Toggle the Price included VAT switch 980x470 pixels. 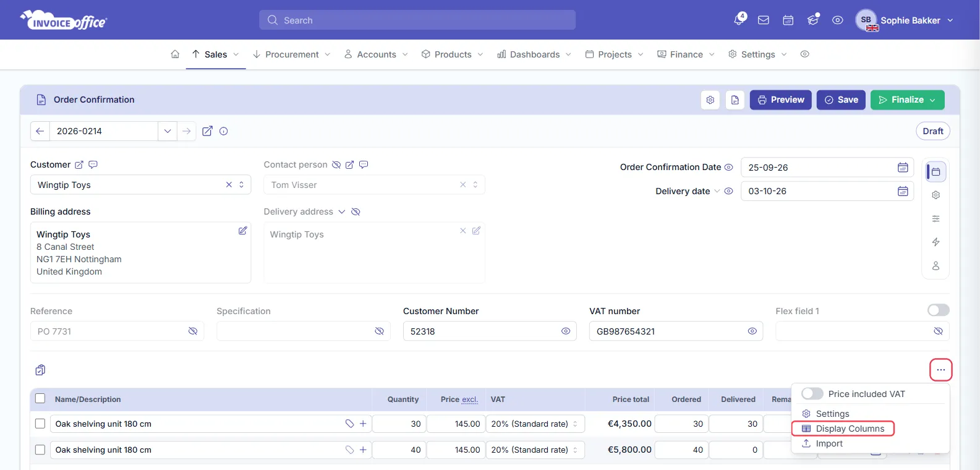point(812,394)
